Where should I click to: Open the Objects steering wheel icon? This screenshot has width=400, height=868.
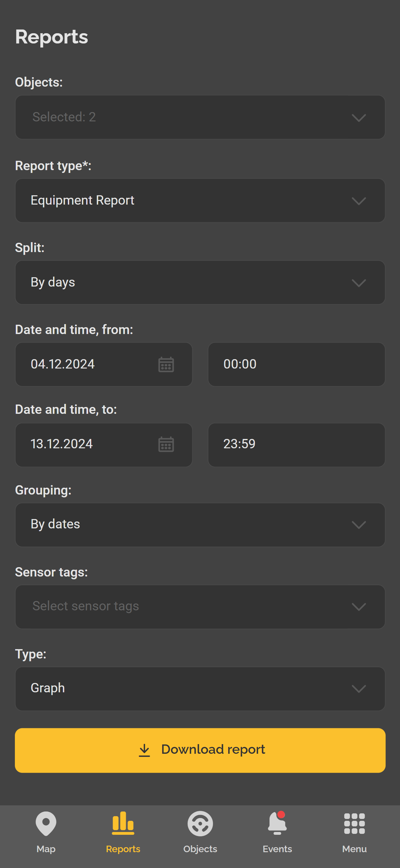click(x=200, y=823)
